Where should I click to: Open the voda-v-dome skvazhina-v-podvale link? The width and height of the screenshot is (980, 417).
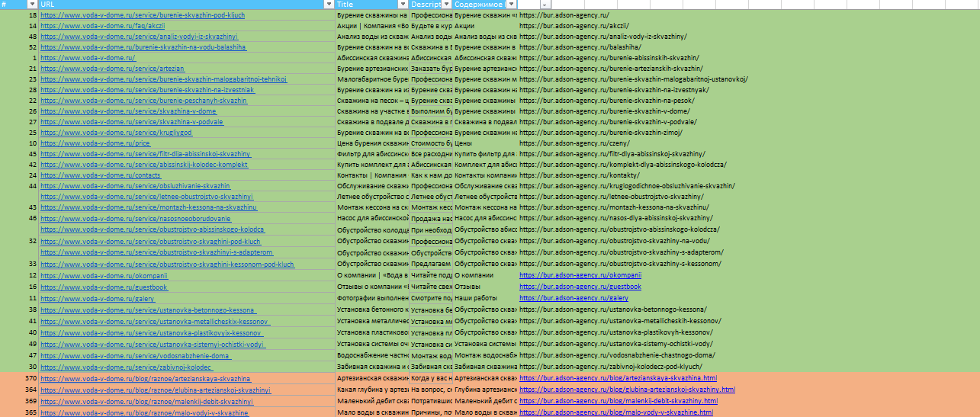pos(132,122)
